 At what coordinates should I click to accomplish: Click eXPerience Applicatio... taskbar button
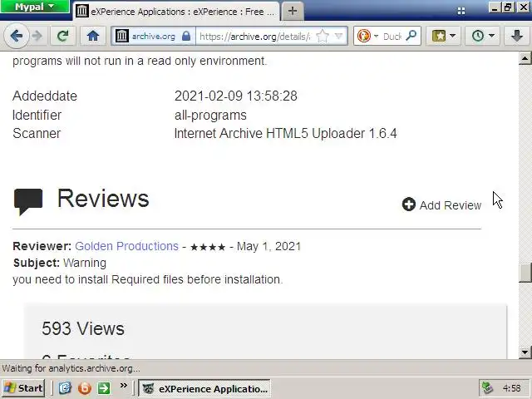[204, 388]
